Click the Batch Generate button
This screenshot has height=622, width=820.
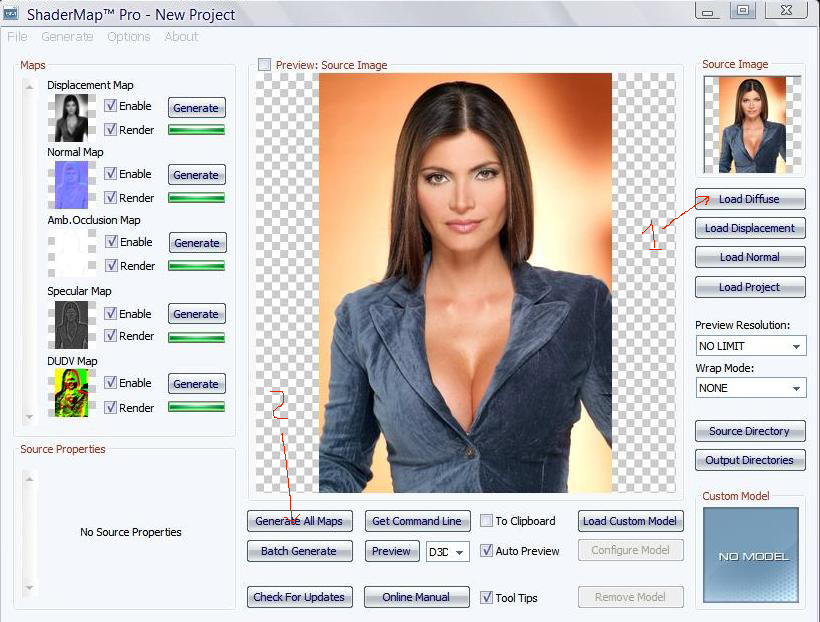point(300,551)
